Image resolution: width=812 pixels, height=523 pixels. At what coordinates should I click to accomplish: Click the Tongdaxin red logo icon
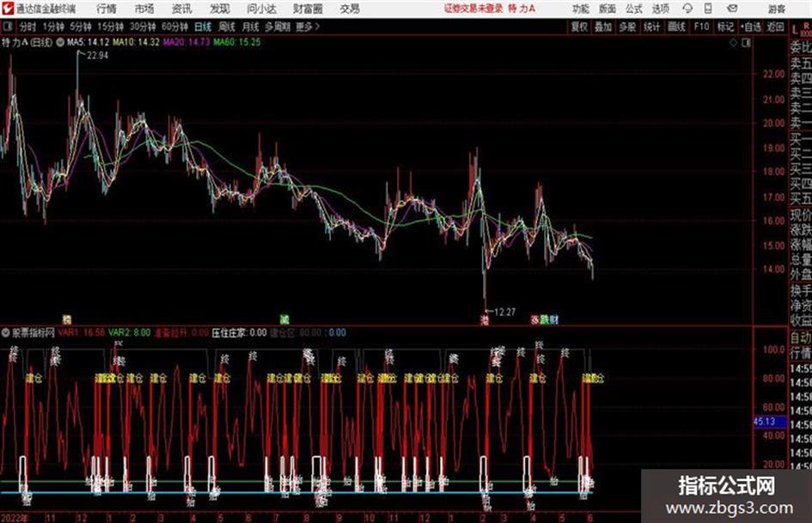(7, 9)
